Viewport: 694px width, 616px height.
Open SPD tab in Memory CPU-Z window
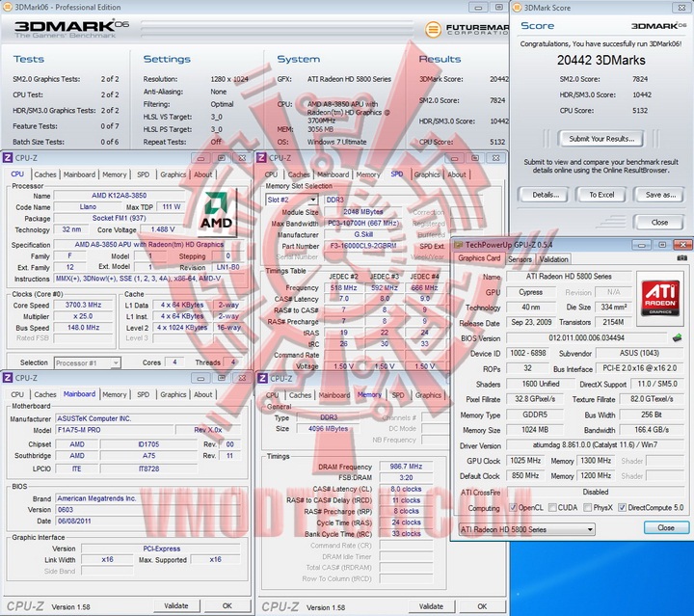(398, 395)
